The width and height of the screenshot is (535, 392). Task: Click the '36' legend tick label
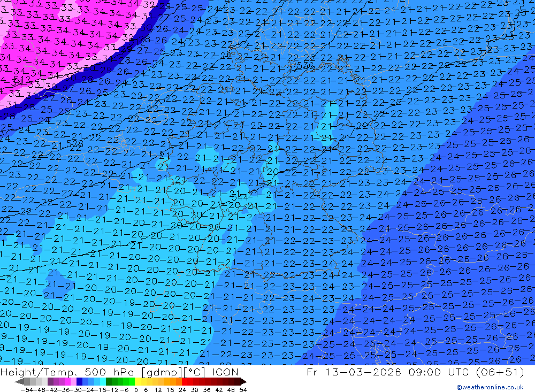click(x=207, y=390)
